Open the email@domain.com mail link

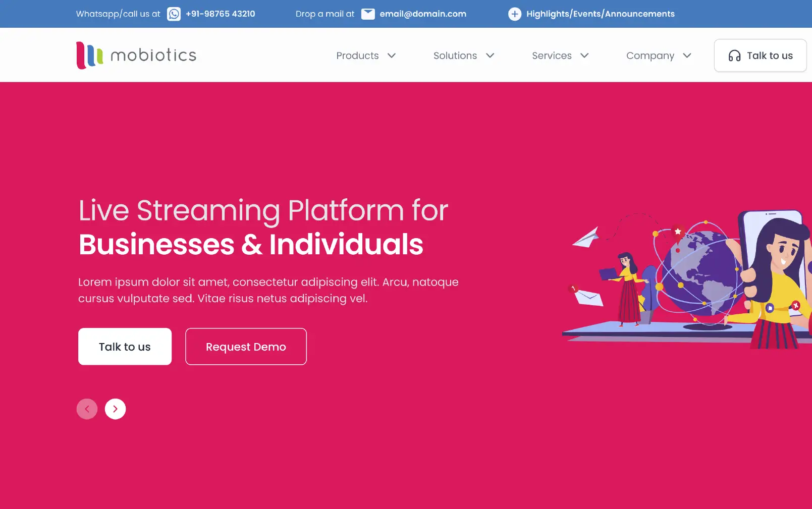(423, 14)
